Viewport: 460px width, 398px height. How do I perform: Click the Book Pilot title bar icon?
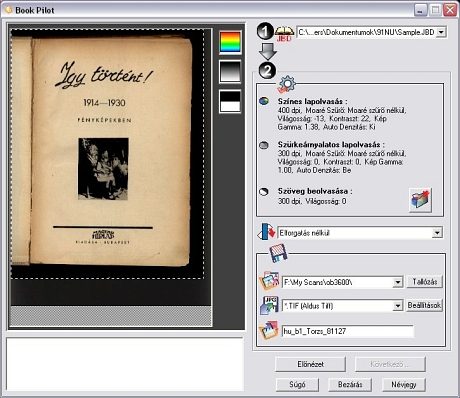click(8, 10)
